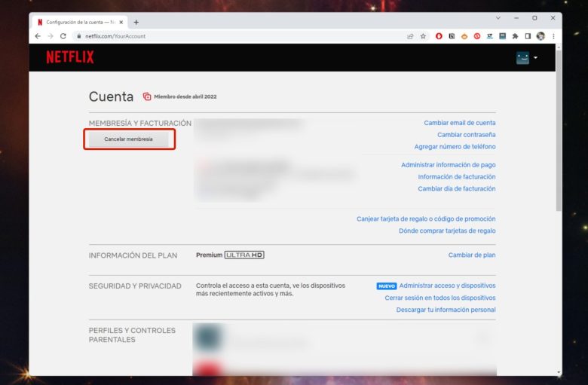Click the Cuenta heading

coord(111,96)
